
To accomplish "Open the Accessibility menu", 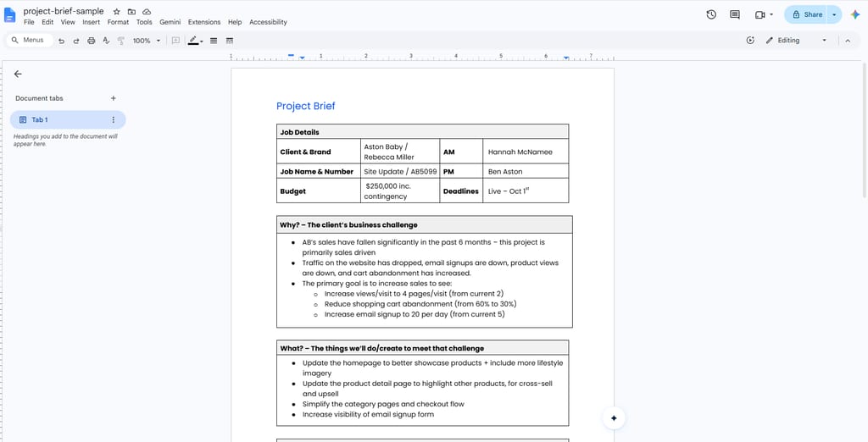I will click(x=268, y=22).
